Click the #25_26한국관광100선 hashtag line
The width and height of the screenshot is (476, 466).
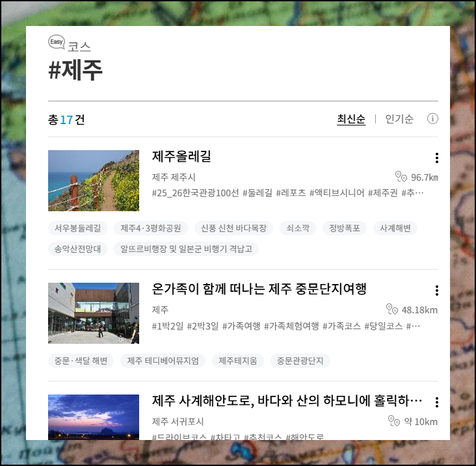click(x=287, y=193)
